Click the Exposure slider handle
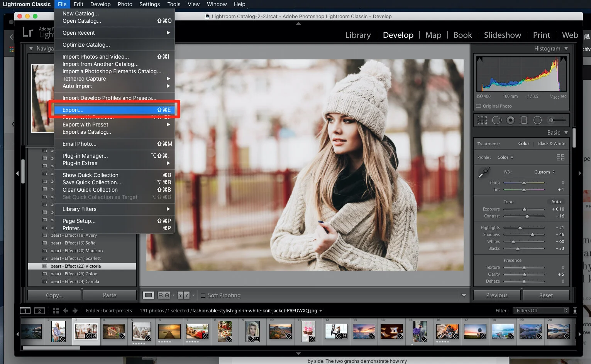591x364 pixels. (x=524, y=209)
